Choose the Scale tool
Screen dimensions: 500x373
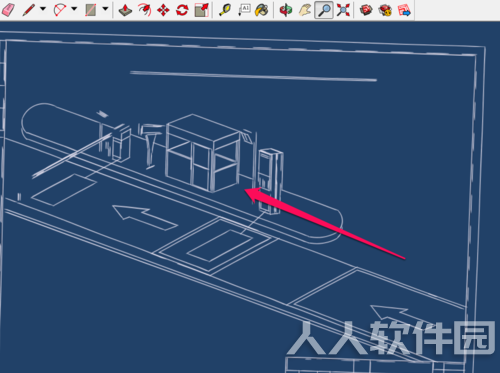[x=202, y=10]
